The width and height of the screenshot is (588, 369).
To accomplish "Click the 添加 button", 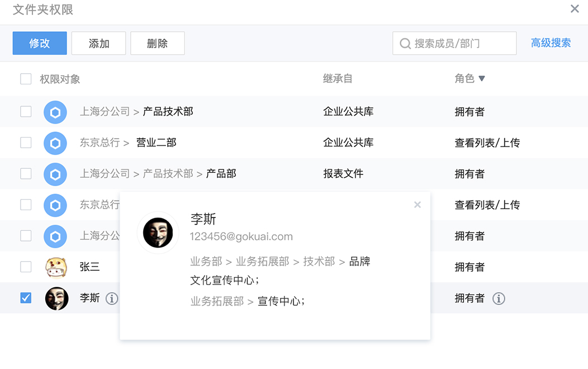I will click(99, 43).
